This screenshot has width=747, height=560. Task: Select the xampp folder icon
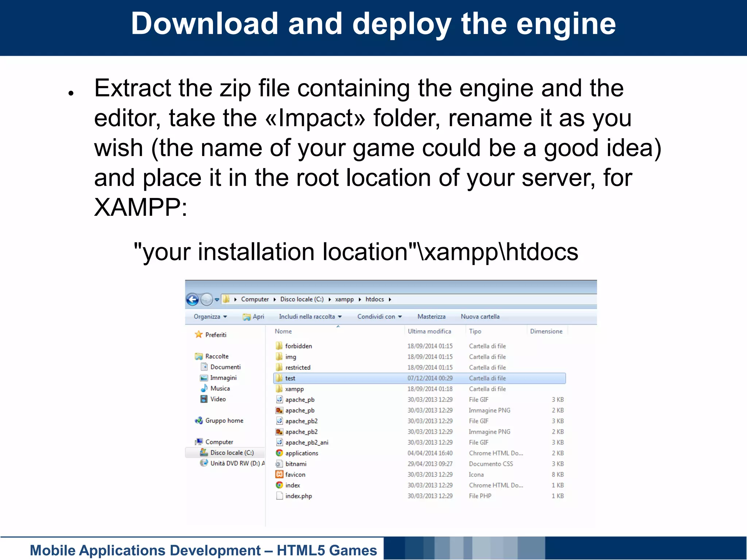click(x=279, y=389)
